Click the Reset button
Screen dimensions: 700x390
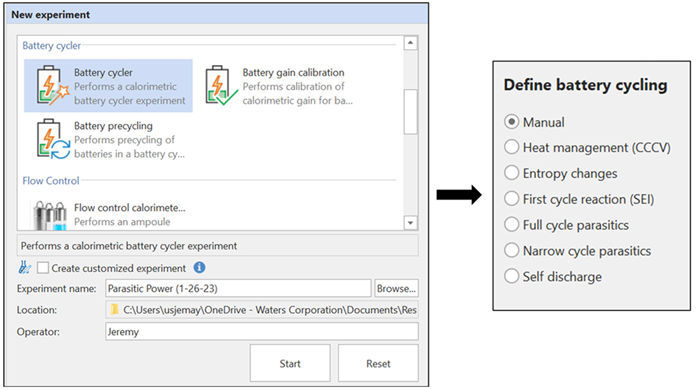[x=378, y=363]
